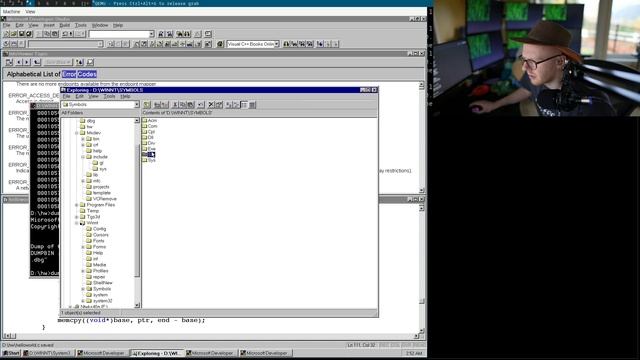
Task: Collapse the Winnt folder node
Action: [x=76, y=223]
